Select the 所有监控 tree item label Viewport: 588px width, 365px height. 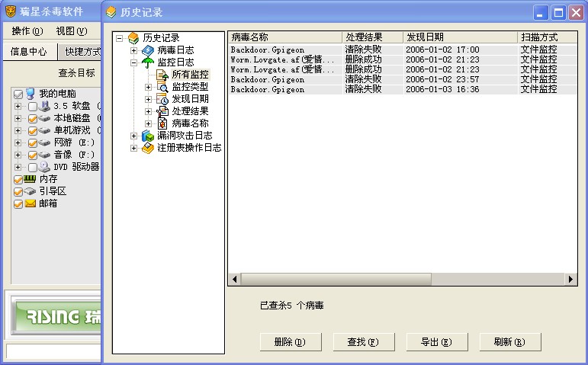tap(190, 75)
